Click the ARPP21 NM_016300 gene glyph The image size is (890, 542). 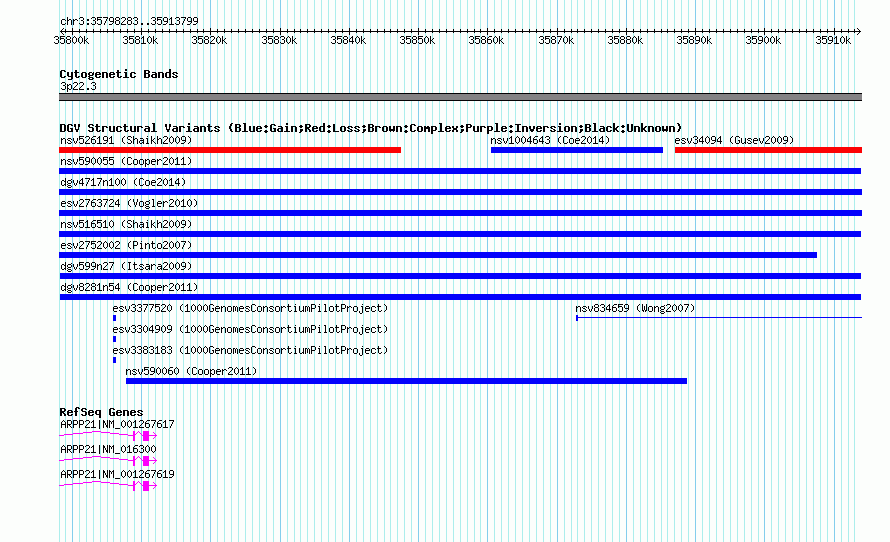[x=108, y=460]
